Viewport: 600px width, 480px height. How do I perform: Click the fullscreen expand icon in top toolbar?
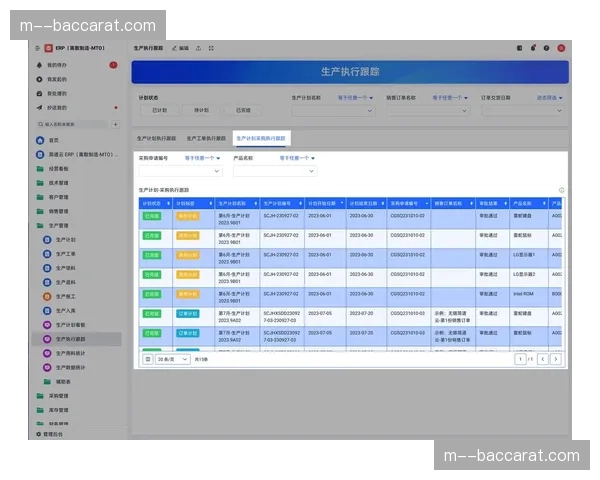(212, 47)
